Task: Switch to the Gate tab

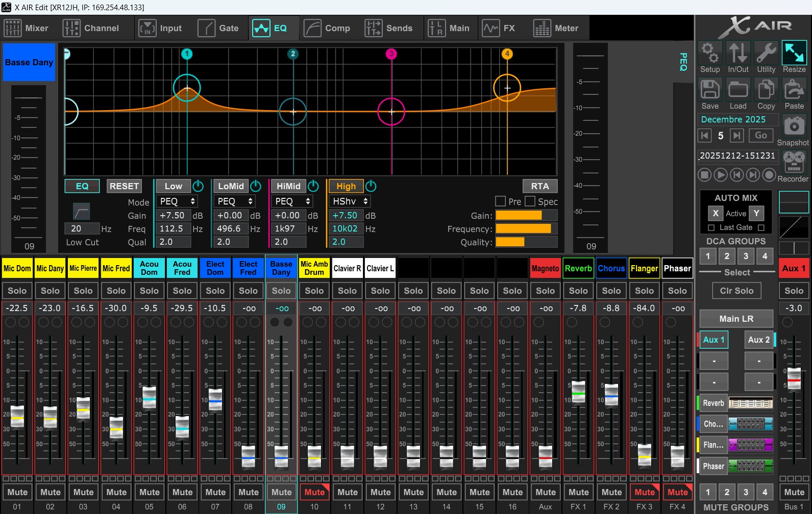Action: click(x=219, y=28)
